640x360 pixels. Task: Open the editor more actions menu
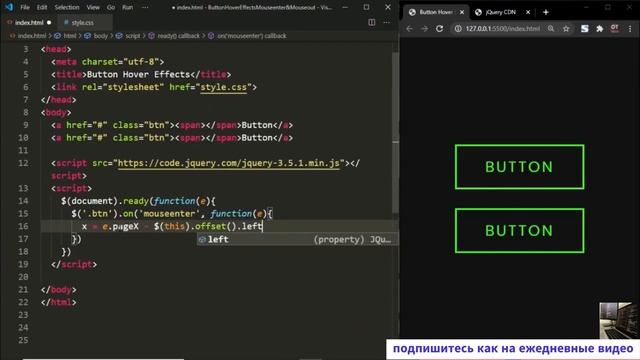click(386, 22)
